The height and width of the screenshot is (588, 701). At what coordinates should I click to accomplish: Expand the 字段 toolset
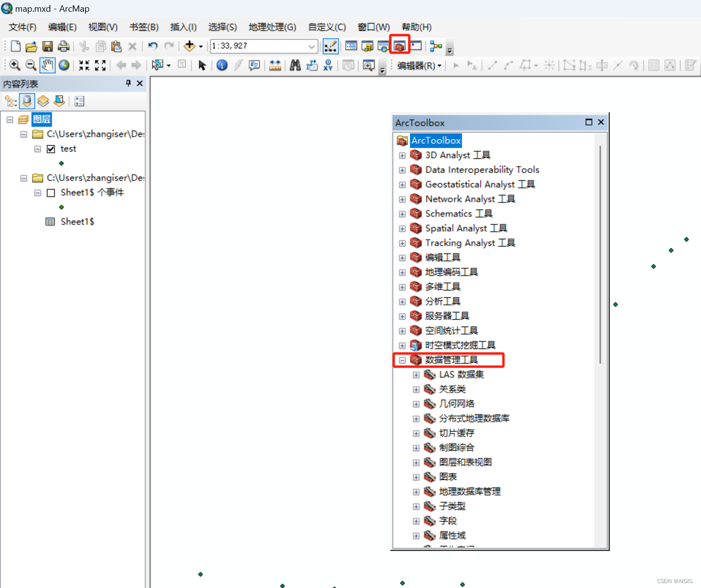[x=416, y=522]
